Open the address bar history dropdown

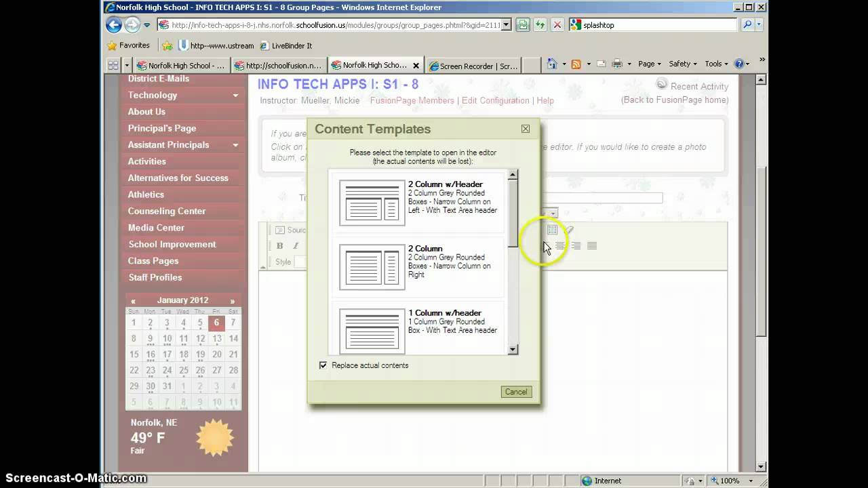tap(506, 25)
